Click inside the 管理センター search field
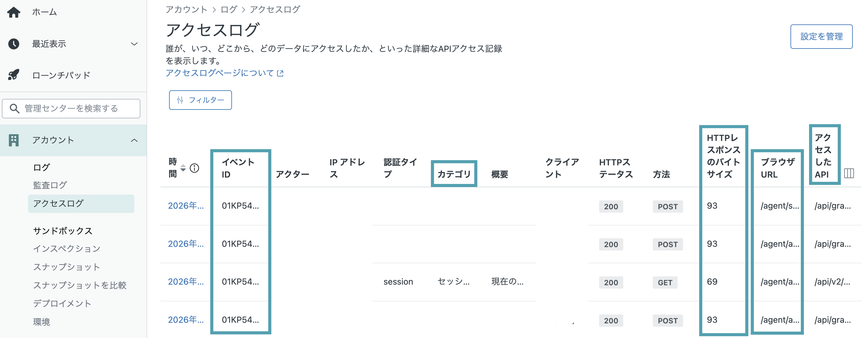Image resolution: width=868 pixels, height=338 pixels. [71, 108]
